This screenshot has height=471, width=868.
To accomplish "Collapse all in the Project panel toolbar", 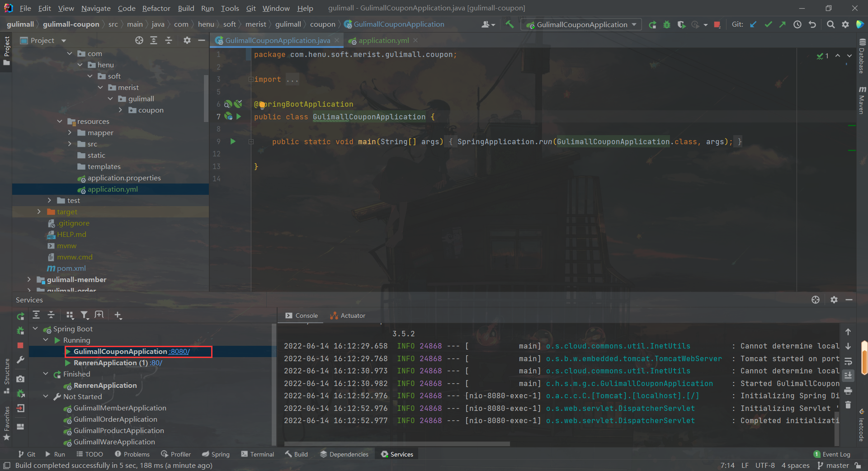I will 169,40.
